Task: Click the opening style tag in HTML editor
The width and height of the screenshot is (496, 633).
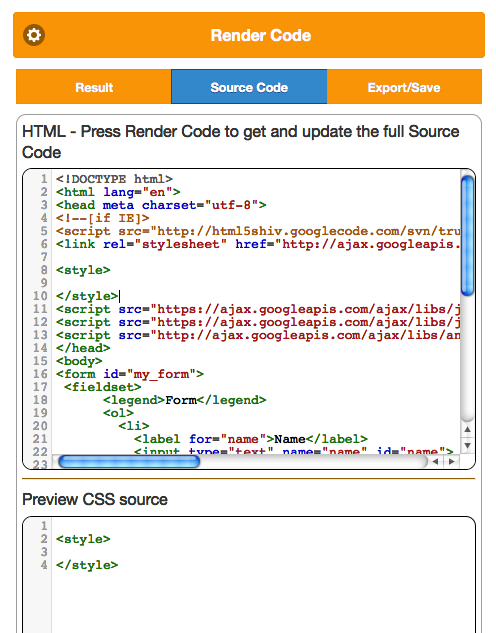Action: pyautogui.click(x=83, y=270)
